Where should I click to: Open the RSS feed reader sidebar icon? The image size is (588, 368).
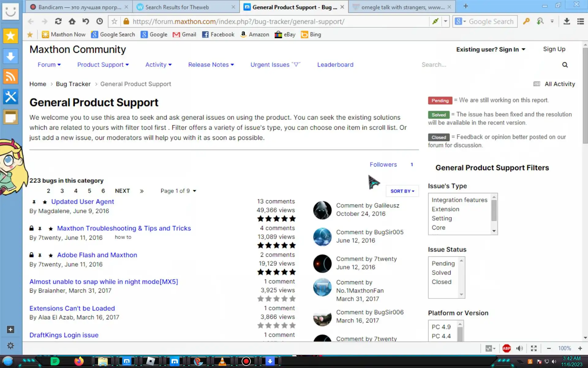(10, 77)
